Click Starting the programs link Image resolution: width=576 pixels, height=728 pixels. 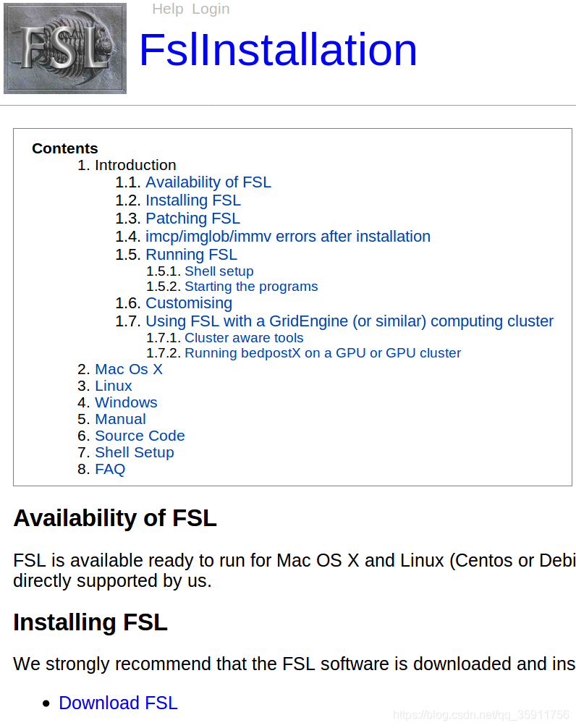point(251,286)
